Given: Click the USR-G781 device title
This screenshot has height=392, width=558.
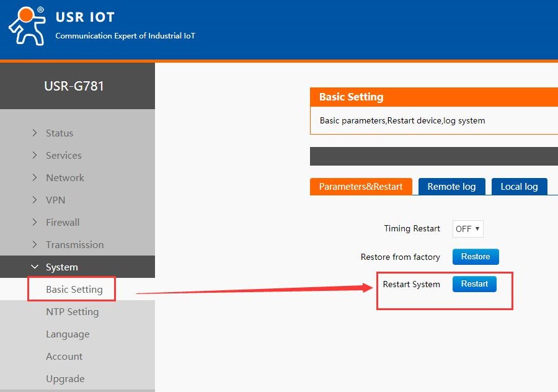Looking at the screenshot, I should 74,86.
